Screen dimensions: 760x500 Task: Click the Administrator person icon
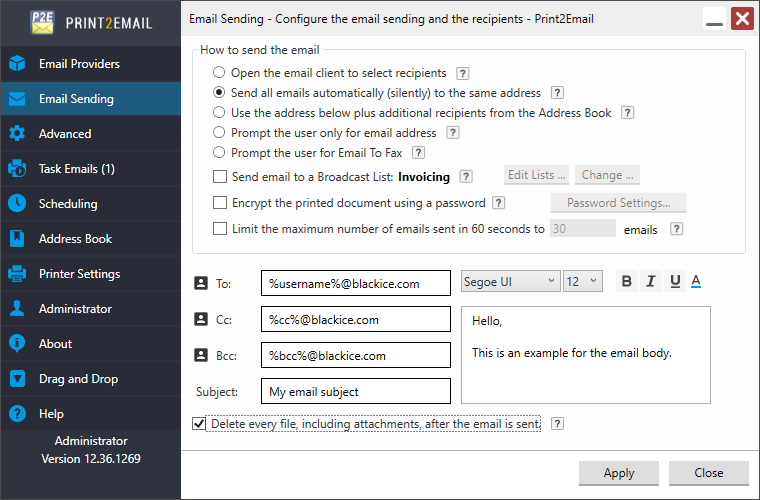click(17, 309)
